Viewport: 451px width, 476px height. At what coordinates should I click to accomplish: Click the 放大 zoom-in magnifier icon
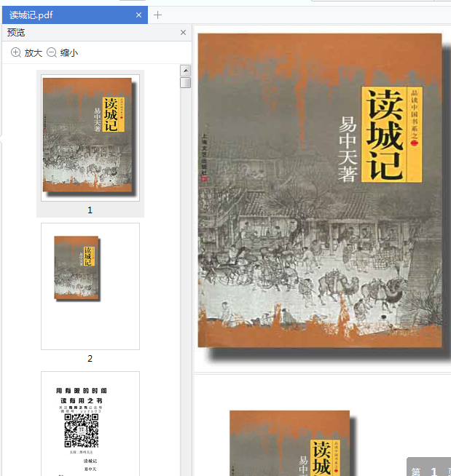click(16, 52)
